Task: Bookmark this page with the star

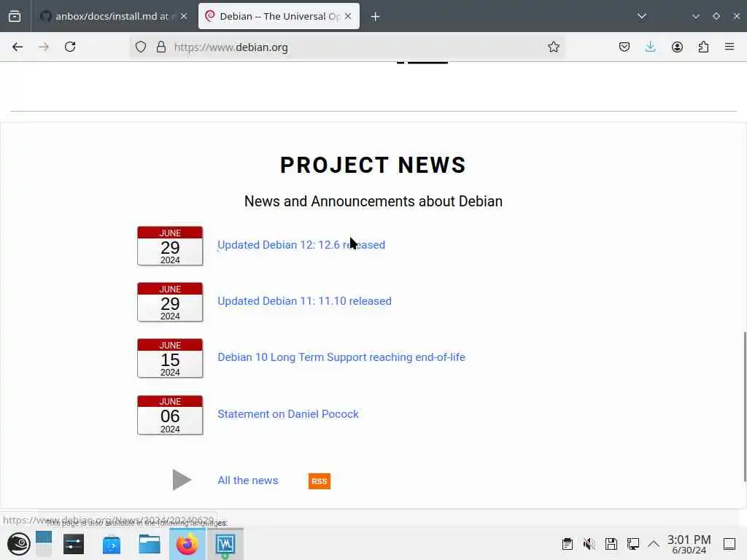Action: pos(553,47)
